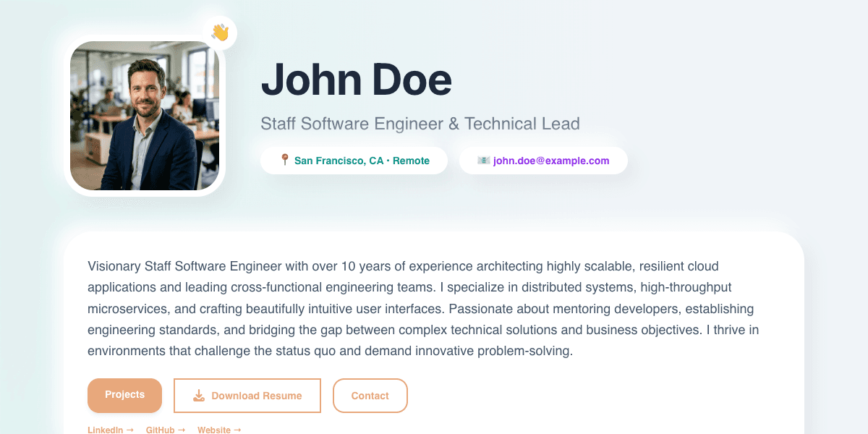Viewport: 868px width, 434px height.
Task: Click the john.doe@example.com email address
Action: point(551,161)
